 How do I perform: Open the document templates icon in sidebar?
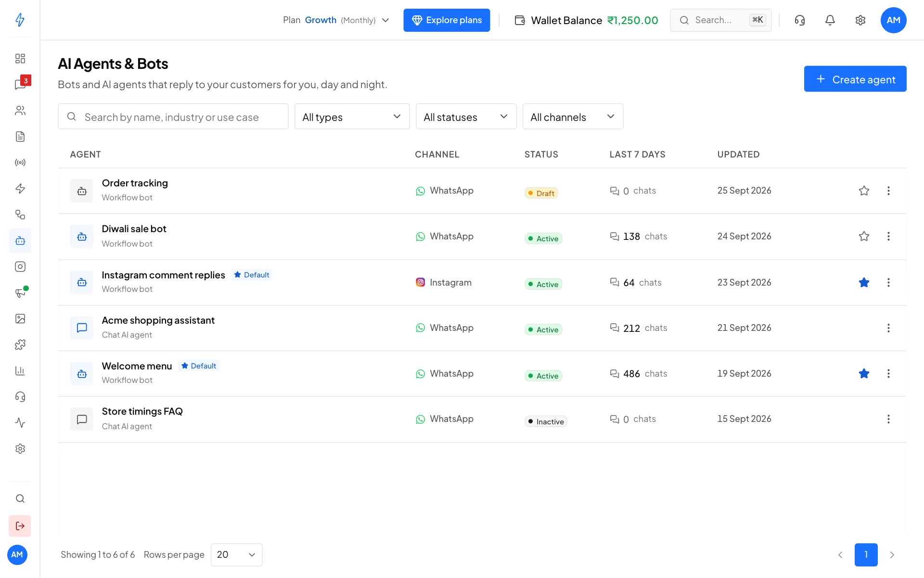click(20, 136)
